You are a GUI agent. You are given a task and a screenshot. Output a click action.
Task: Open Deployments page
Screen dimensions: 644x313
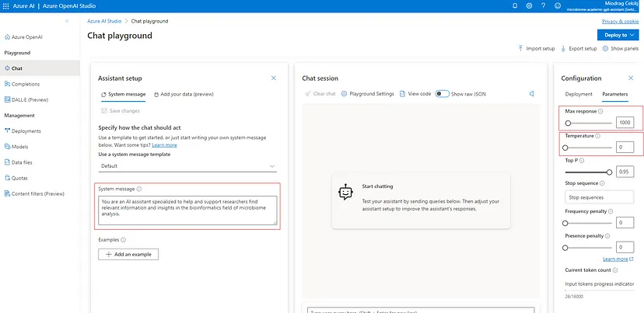[23, 131]
